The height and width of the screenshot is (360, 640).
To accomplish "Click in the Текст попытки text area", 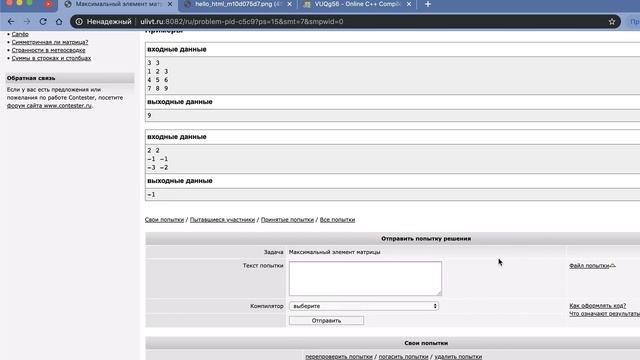I will pyautogui.click(x=365, y=278).
